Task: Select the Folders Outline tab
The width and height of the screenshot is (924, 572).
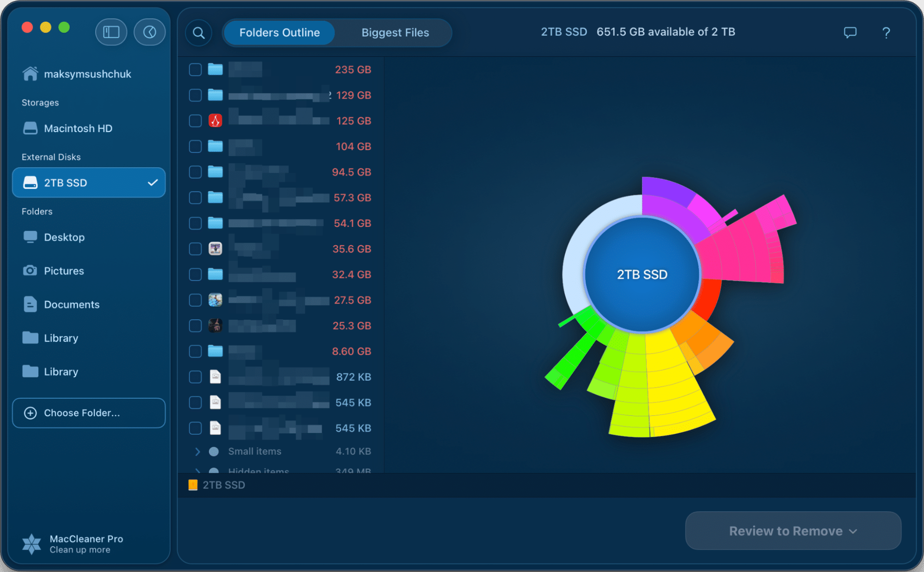Action: pos(279,32)
